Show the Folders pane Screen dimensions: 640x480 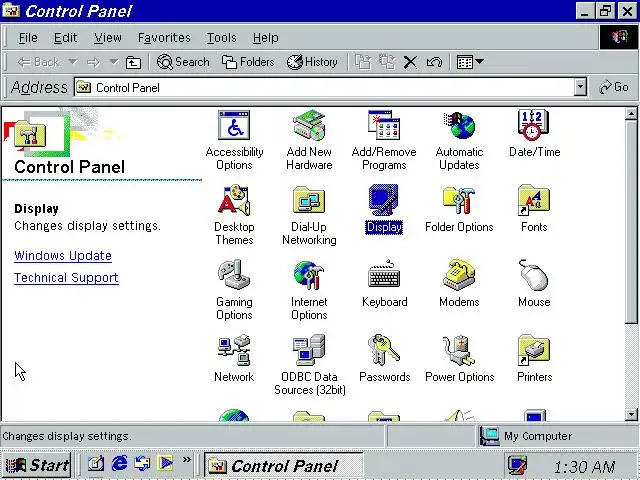[x=248, y=62]
